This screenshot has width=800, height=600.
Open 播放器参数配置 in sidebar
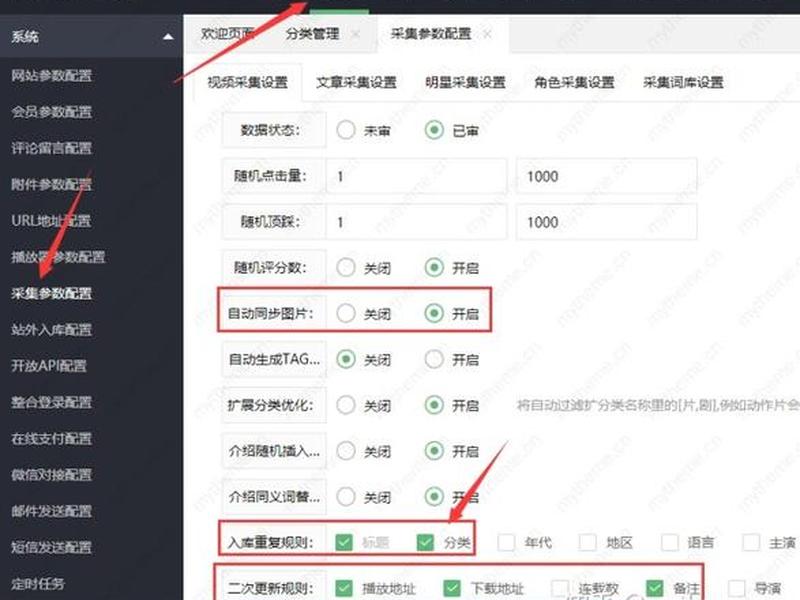[58, 257]
